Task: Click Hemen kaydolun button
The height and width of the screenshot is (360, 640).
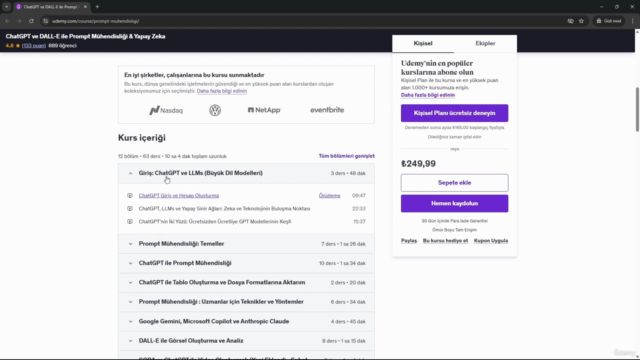Action: 454,203
